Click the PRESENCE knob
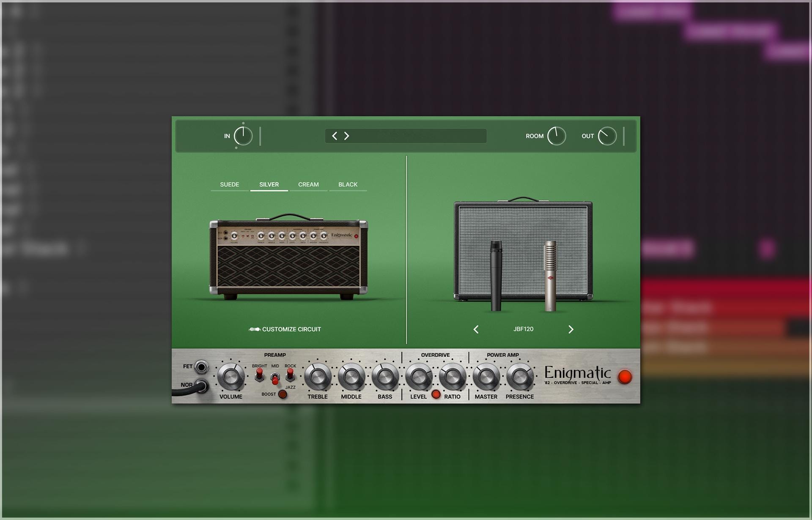812x520 pixels. tap(520, 376)
